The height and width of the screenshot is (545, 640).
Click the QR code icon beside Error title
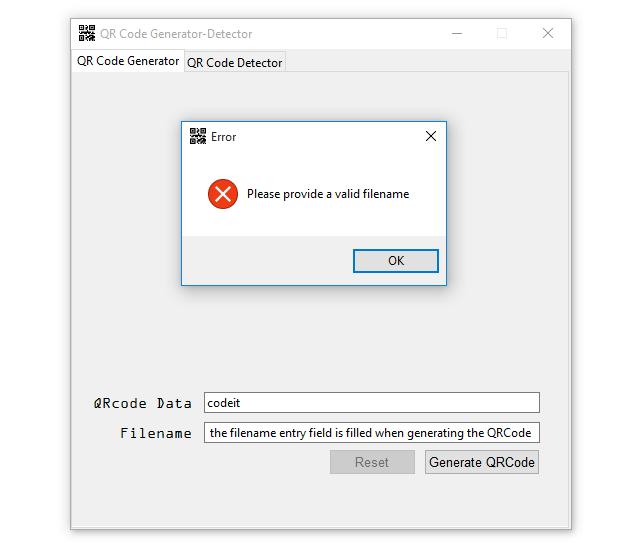(x=198, y=136)
